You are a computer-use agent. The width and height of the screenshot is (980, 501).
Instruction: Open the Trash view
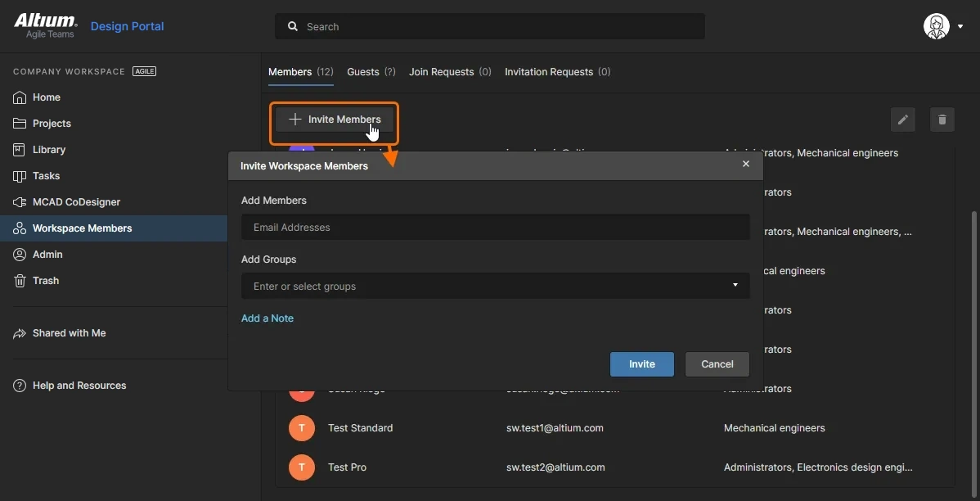tap(45, 280)
